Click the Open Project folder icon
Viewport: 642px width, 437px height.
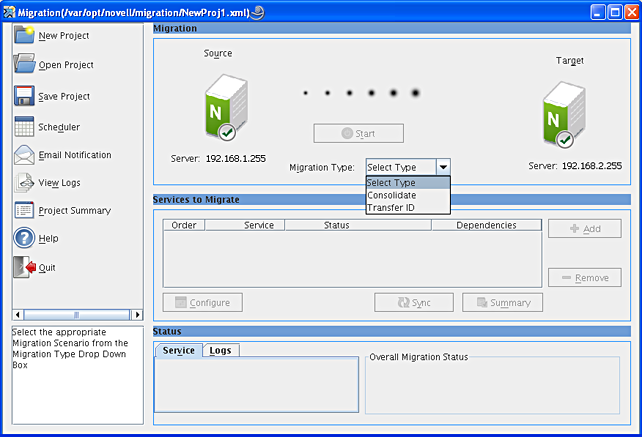pos(24,64)
